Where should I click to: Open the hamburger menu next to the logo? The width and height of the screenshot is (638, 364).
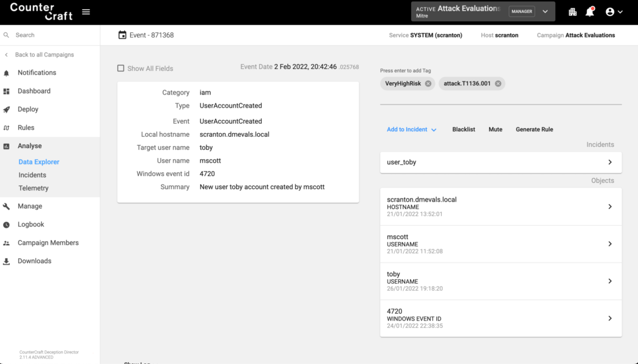tap(86, 12)
